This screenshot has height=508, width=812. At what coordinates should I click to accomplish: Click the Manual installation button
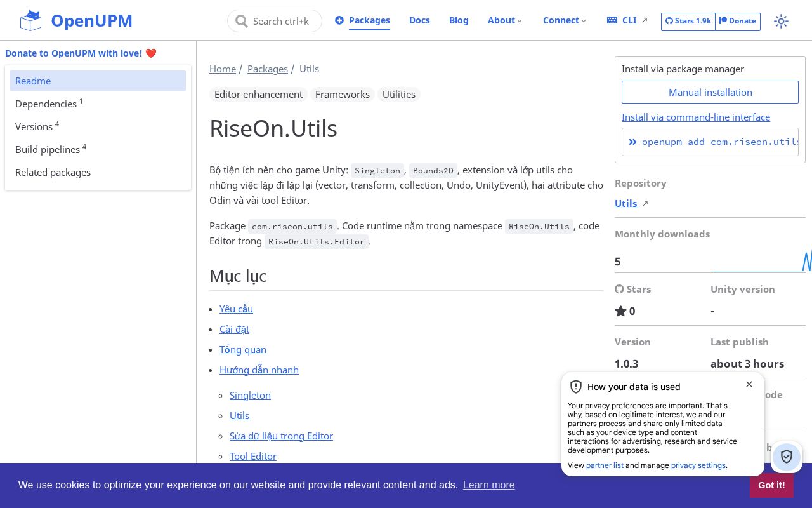(710, 92)
